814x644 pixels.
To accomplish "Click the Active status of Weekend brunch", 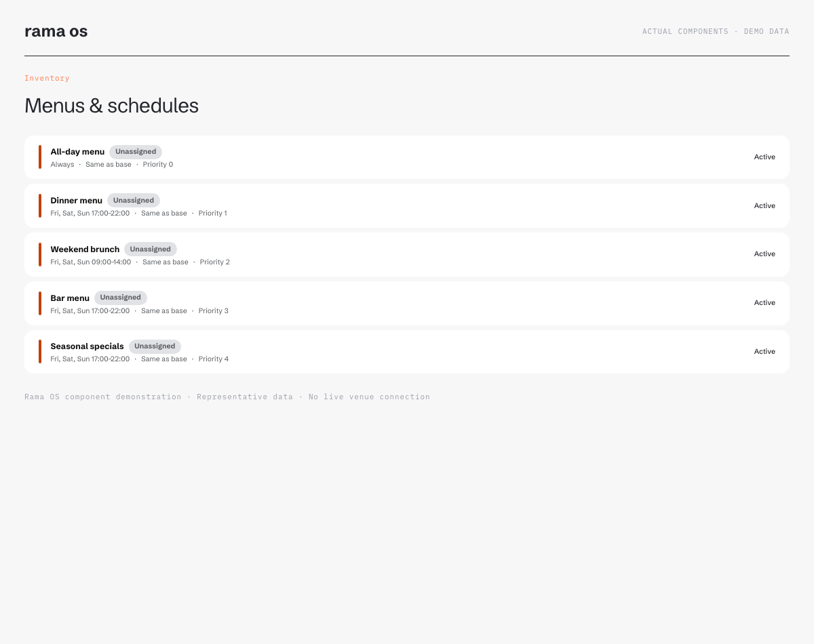I will coord(764,254).
